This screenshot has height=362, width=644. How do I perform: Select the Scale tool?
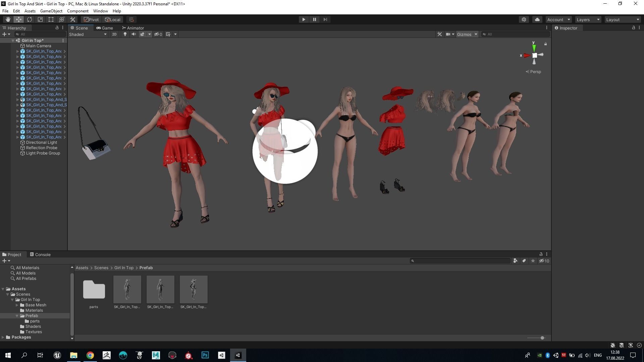[40, 19]
